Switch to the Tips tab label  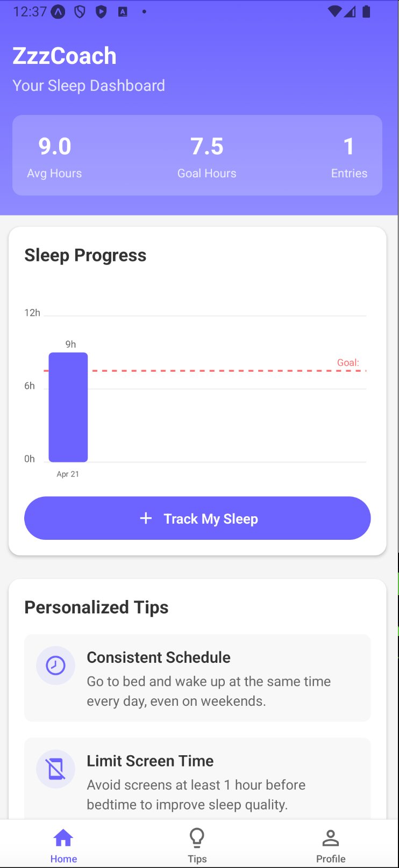(197, 859)
